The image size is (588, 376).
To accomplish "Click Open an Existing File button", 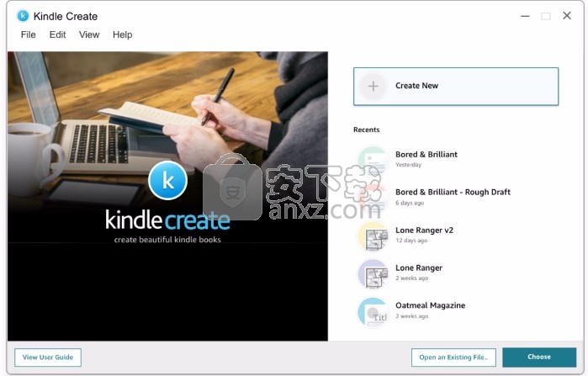I will 453,357.
